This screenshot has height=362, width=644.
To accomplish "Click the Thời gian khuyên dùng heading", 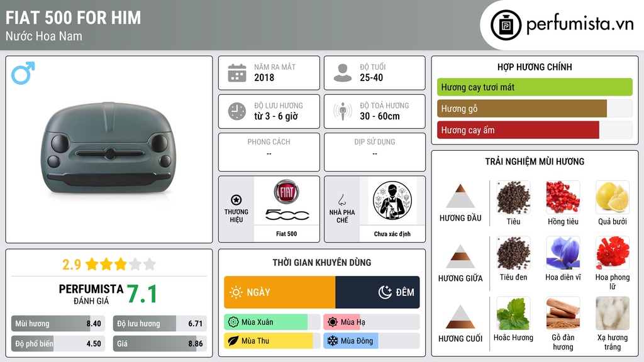I will [322, 262].
